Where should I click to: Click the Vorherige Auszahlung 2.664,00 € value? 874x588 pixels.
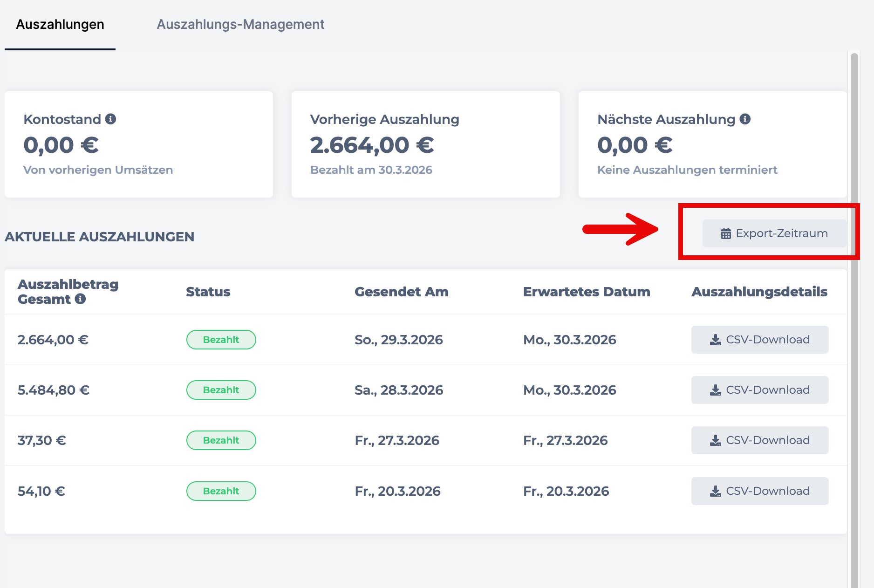click(x=372, y=145)
